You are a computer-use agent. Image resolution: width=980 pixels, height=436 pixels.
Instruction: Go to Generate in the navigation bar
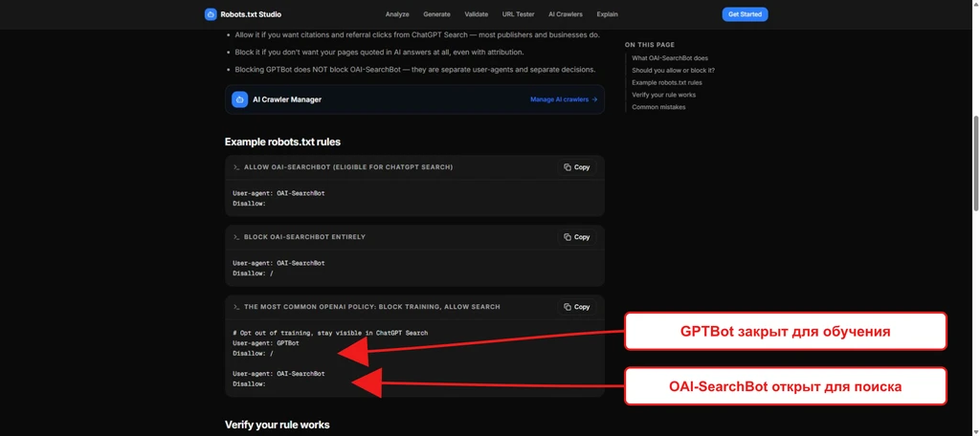tap(436, 14)
